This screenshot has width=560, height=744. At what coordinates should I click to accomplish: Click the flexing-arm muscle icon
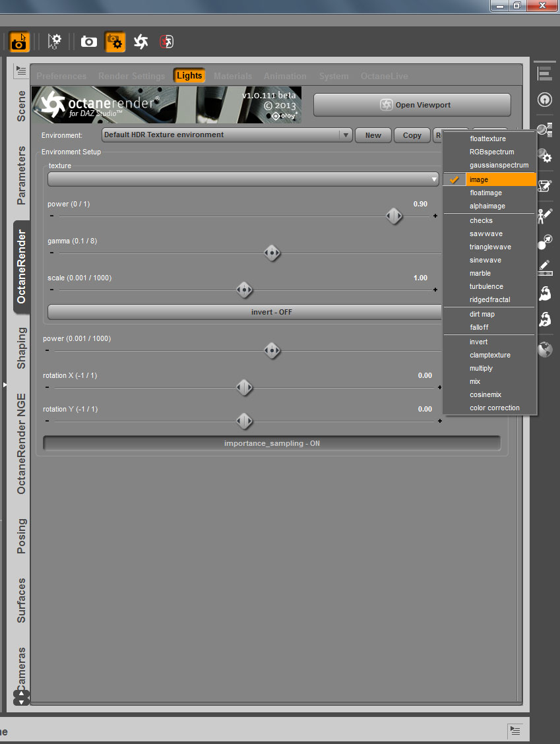click(545, 294)
